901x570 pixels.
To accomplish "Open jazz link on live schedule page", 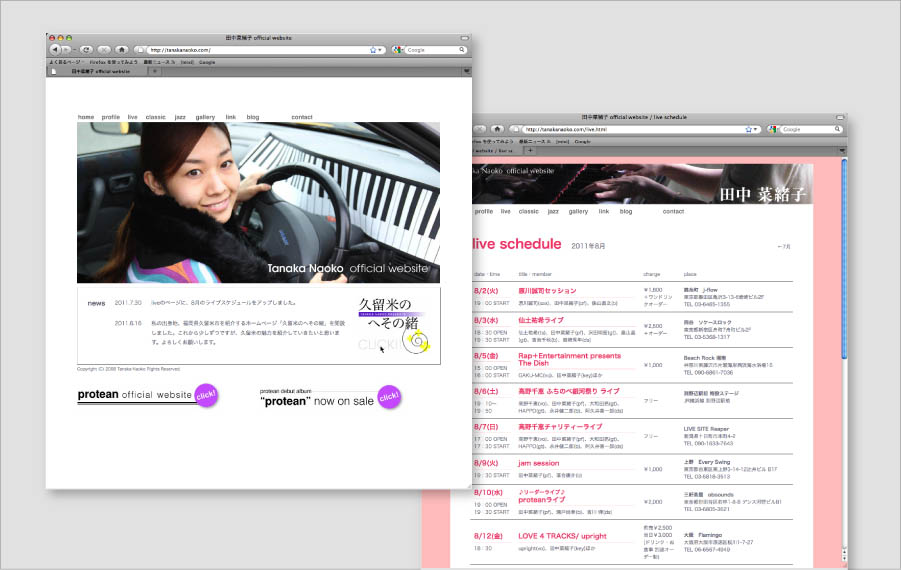I will tap(553, 211).
